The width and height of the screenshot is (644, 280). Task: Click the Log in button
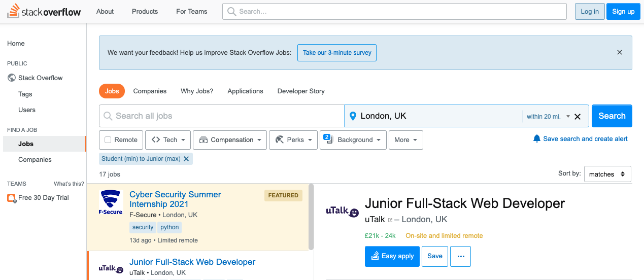click(x=590, y=11)
